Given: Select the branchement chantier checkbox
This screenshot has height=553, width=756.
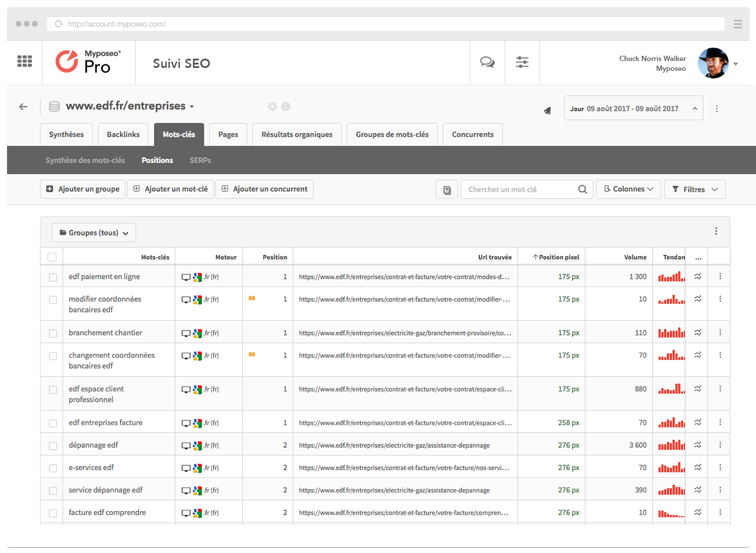Looking at the screenshot, I should [x=53, y=333].
